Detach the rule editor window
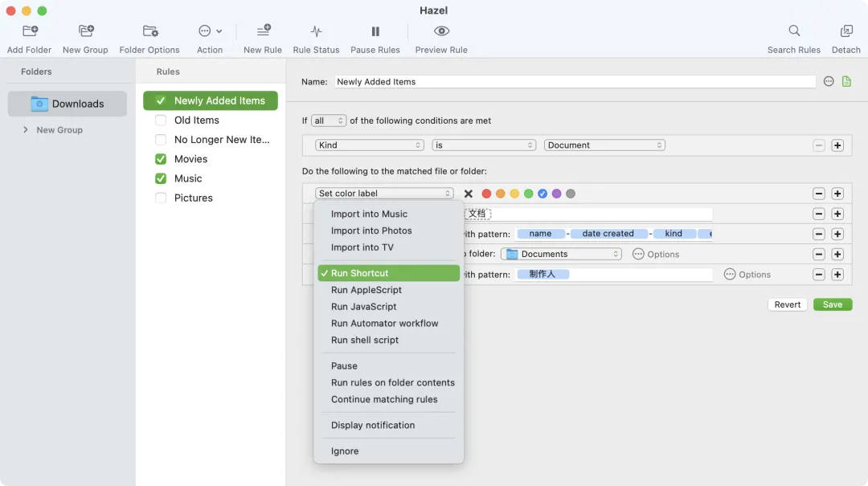Image resolution: width=868 pixels, height=486 pixels. click(845, 31)
